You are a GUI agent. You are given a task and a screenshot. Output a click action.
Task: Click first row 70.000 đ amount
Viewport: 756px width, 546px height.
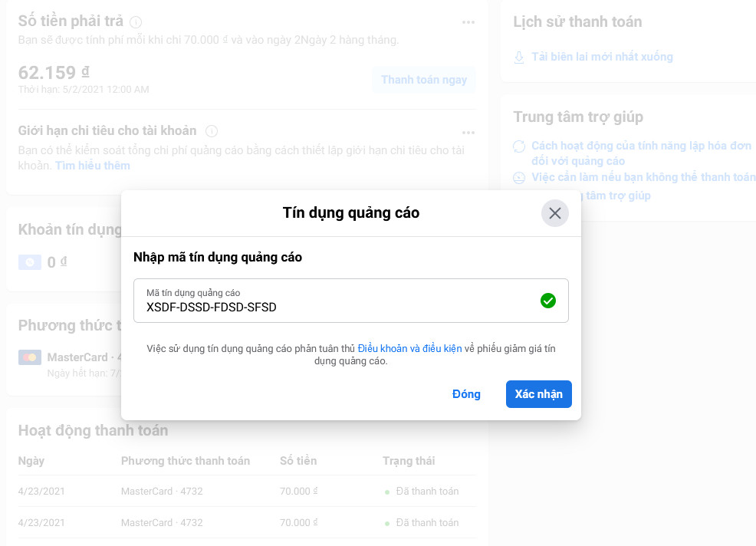(x=299, y=491)
